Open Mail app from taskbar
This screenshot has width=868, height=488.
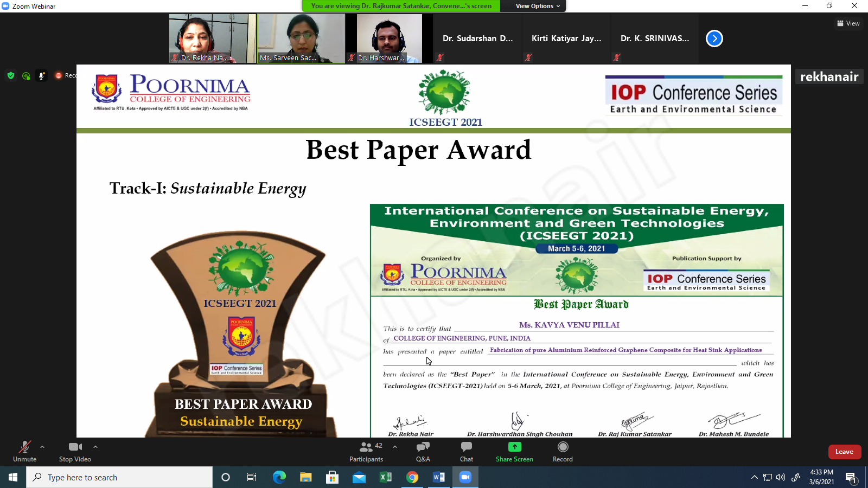[359, 477]
